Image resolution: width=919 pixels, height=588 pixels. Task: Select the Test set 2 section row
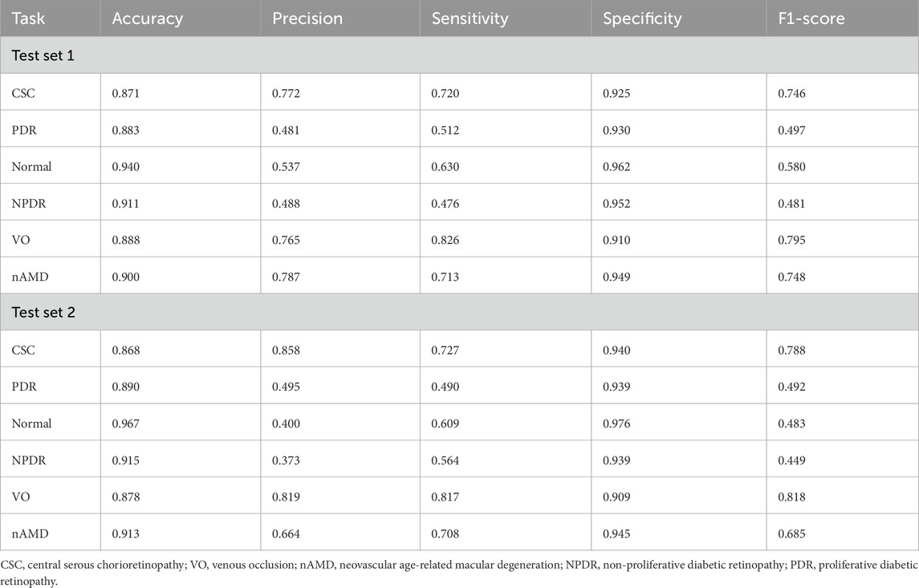click(x=43, y=312)
